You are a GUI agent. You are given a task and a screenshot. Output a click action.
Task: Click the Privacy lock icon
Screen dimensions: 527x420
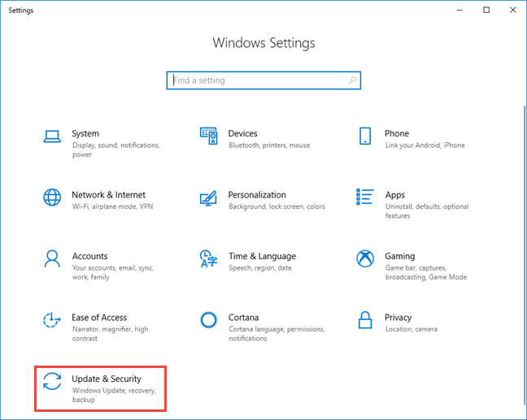(365, 320)
